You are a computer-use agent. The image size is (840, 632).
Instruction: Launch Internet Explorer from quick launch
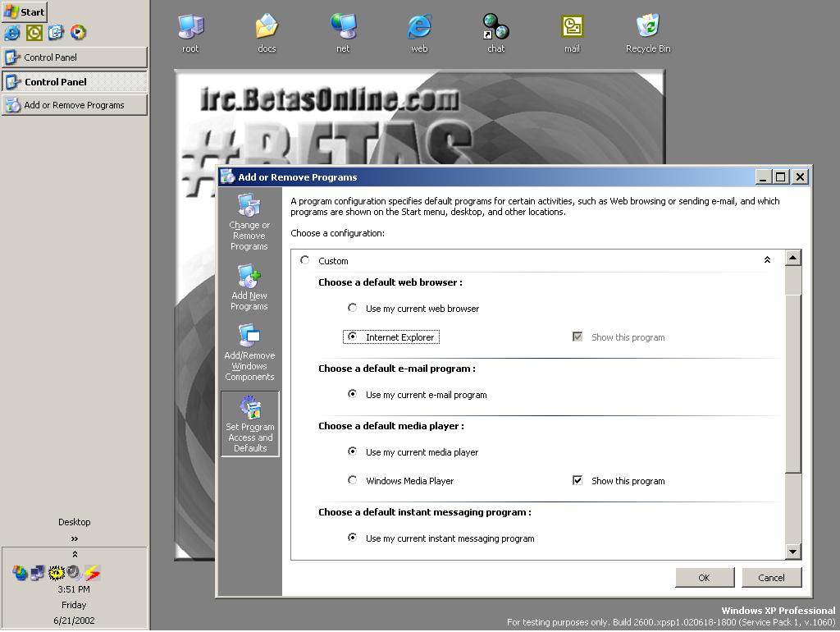coord(11,33)
